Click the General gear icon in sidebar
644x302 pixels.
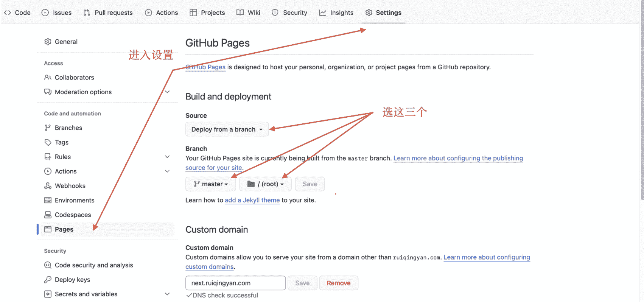point(48,42)
